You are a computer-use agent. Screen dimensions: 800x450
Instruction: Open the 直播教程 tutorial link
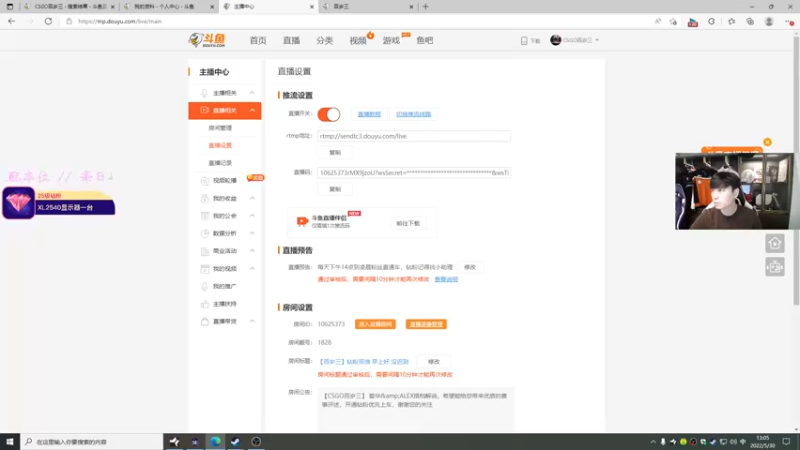point(369,114)
